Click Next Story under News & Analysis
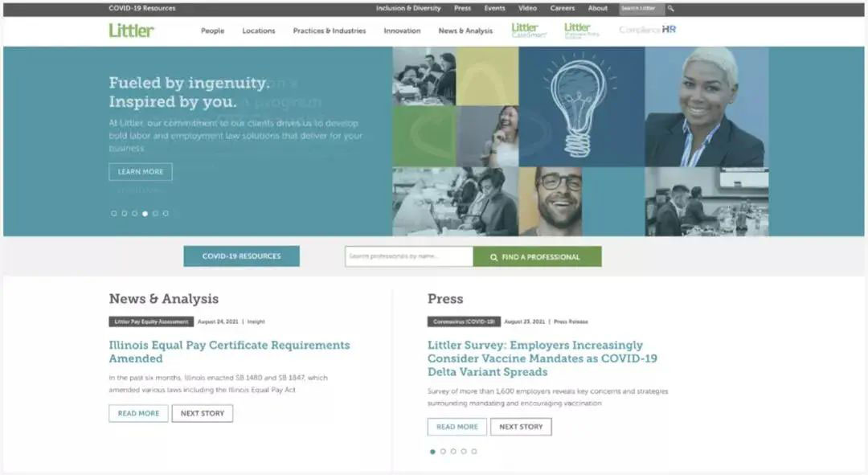 tap(202, 413)
